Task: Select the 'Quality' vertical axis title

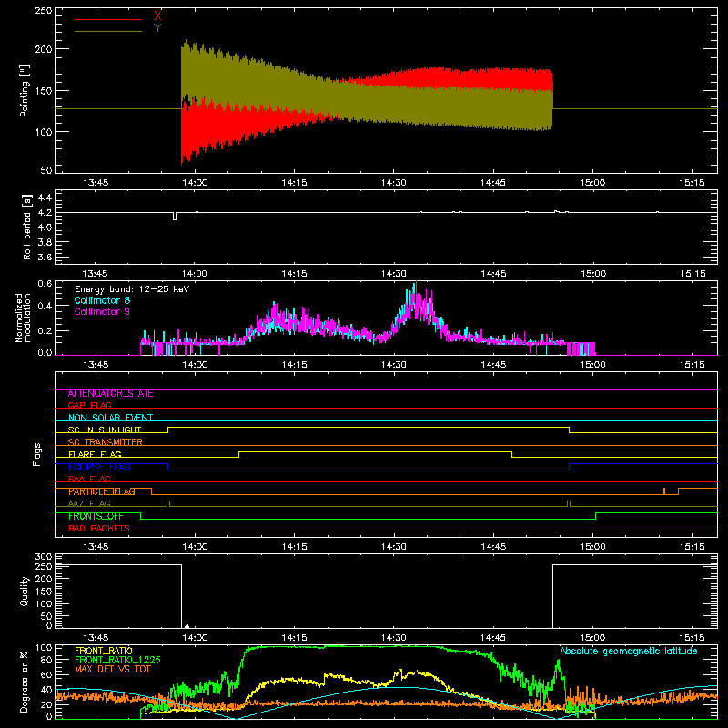Action: 25,591
